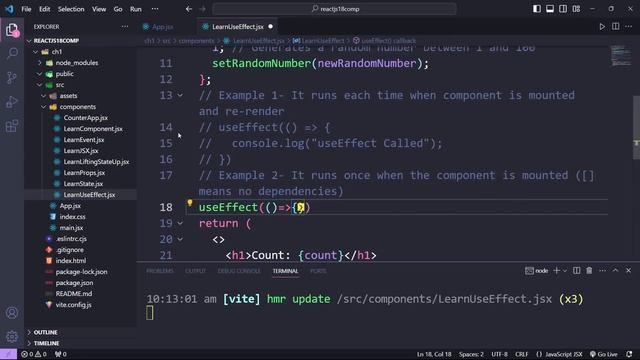Open the File menu
The height and width of the screenshot is (360, 640).
coord(26,9)
